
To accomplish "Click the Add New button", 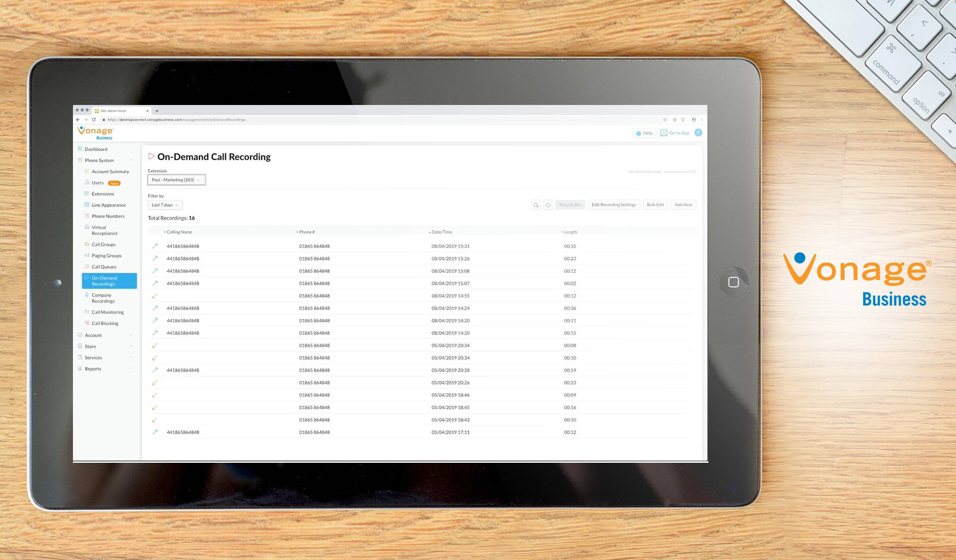I will pyautogui.click(x=683, y=205).
